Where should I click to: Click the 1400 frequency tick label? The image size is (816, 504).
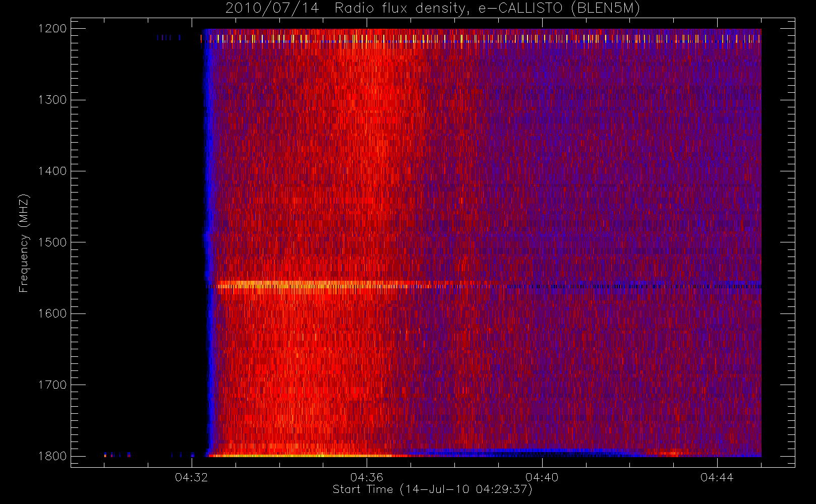[x=52, y=171]
